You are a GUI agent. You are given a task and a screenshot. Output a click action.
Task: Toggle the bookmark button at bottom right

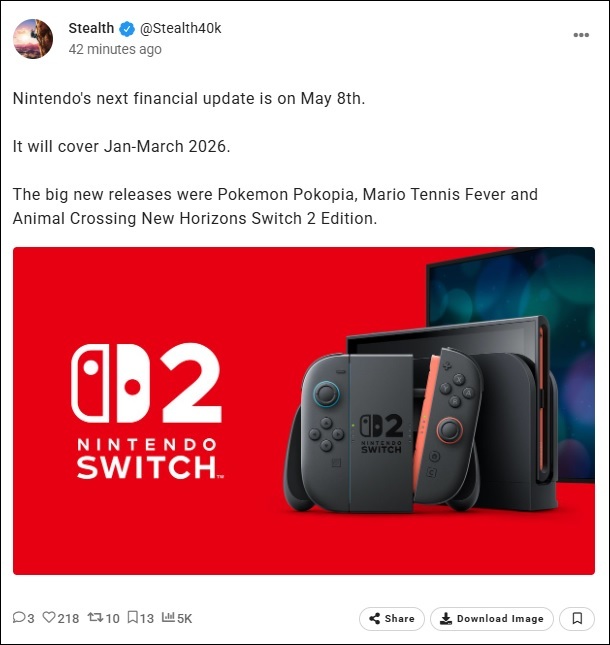point(577,619)
